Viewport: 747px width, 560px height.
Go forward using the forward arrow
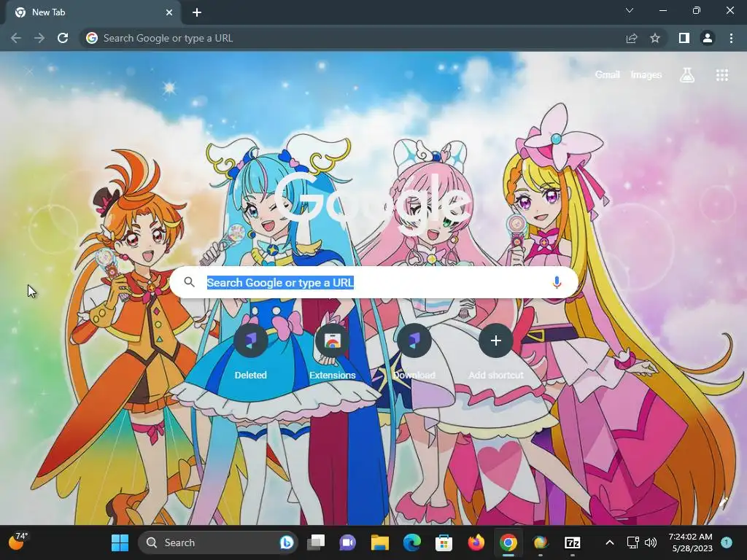pyautogui.click(x=39, y=38)
